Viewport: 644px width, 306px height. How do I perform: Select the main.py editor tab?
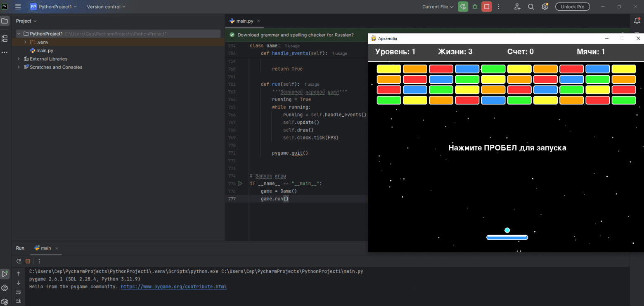point(244,21)
